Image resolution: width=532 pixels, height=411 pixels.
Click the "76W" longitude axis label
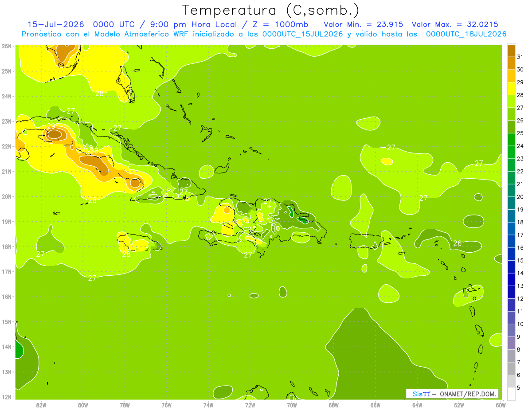[x=167, y=405]
